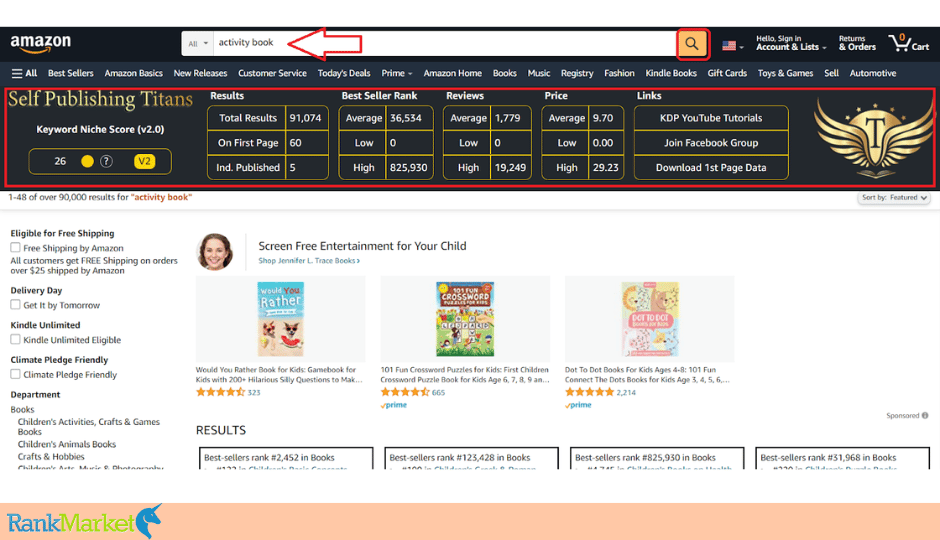Click the Amazon logo
The image size is (940, 540).
tap(40, 44)
